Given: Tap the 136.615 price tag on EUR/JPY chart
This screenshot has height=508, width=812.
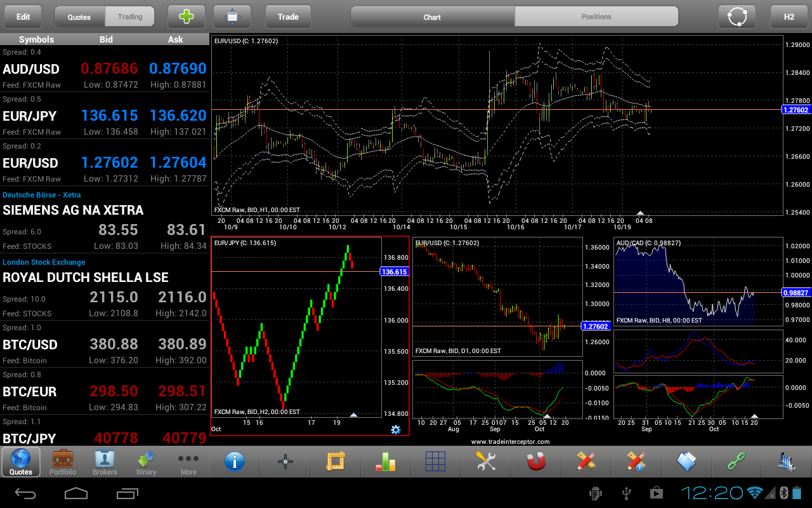Looking at the screenshot, I should coord(394,272).
